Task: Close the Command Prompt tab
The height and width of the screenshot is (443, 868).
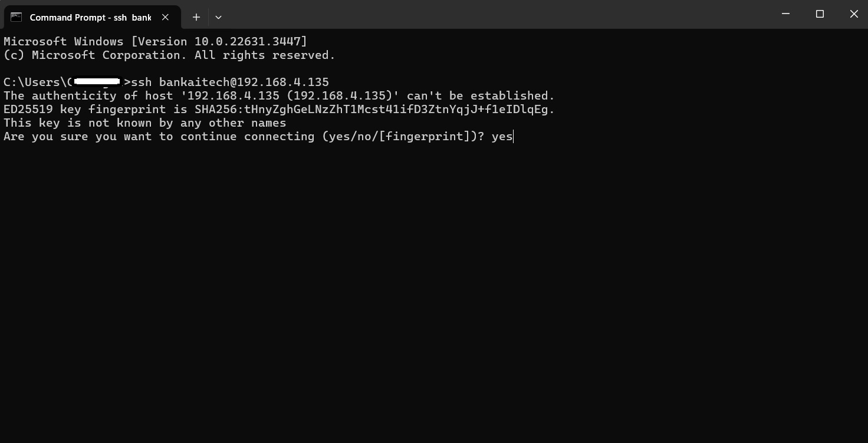Action: pyautogui.click(x=166, y=17)
